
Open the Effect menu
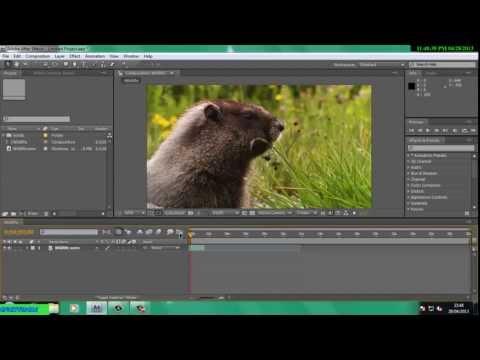pyautogui.click(x=75, y=56)
